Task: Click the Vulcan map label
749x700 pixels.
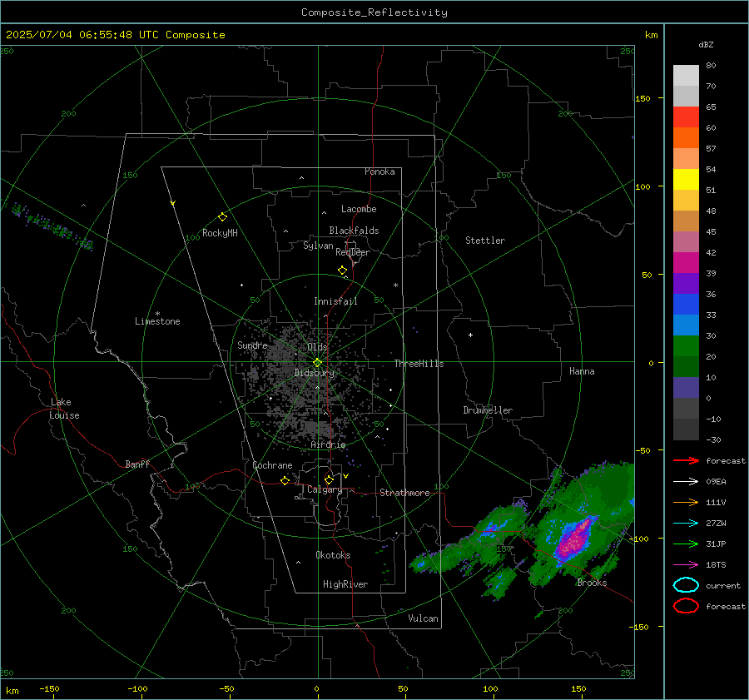Action: click(424, 618)
